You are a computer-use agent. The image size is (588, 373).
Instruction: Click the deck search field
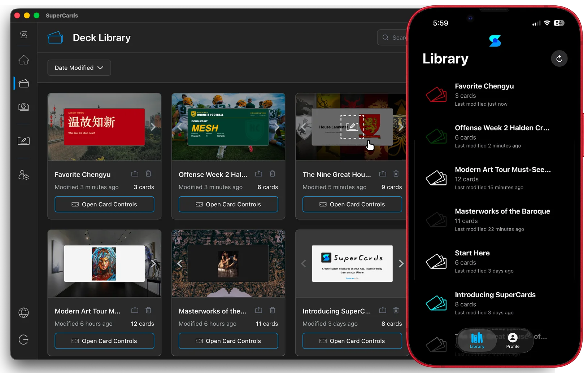393,38
